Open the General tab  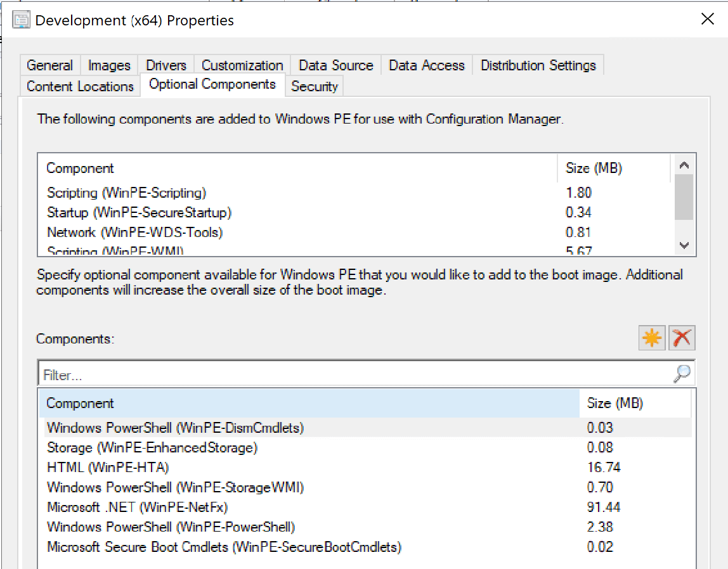tap(49, 65)
